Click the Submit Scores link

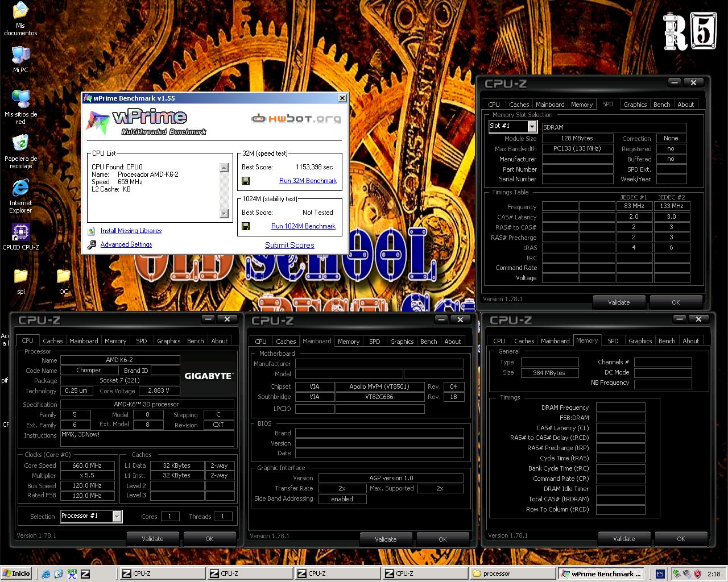point(289,245)
